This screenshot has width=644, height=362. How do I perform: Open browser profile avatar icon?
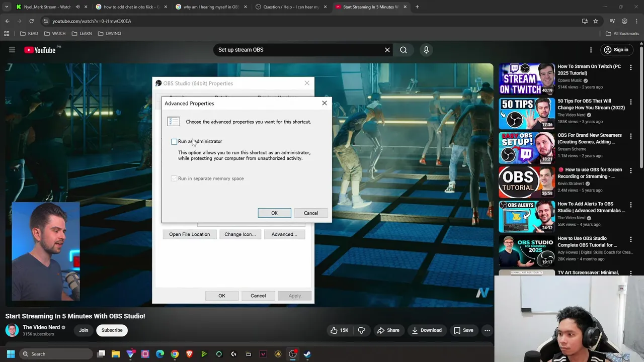click(624, 21)
